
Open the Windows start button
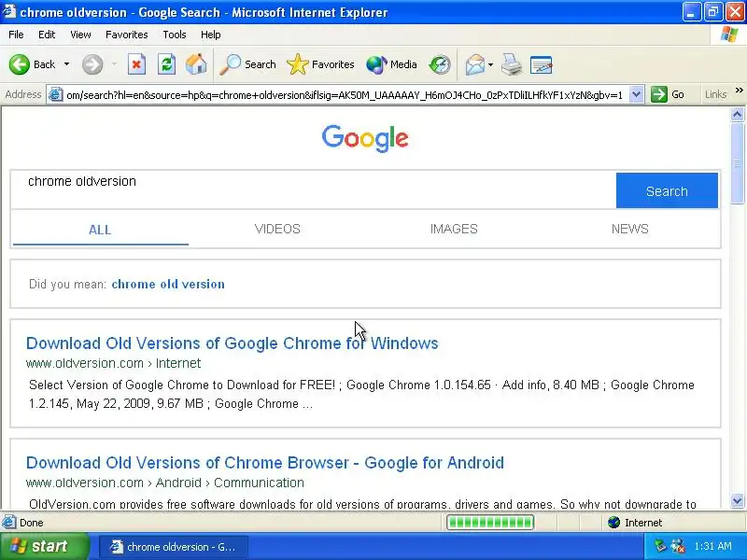(44, 546)
